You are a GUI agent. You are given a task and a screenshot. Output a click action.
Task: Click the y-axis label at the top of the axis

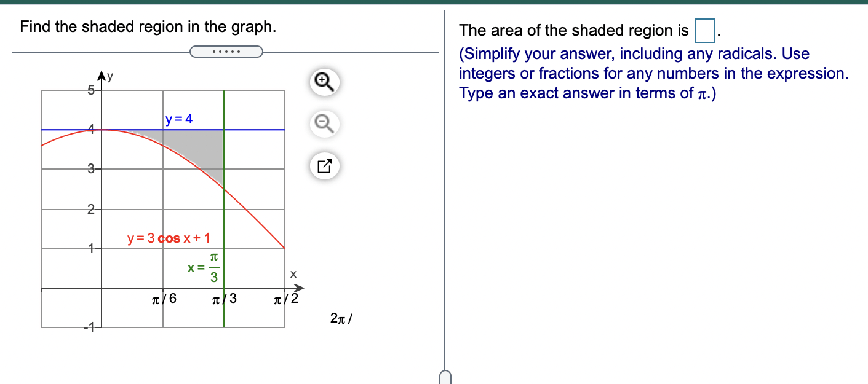pyautogui.click(x=110, y=77)
